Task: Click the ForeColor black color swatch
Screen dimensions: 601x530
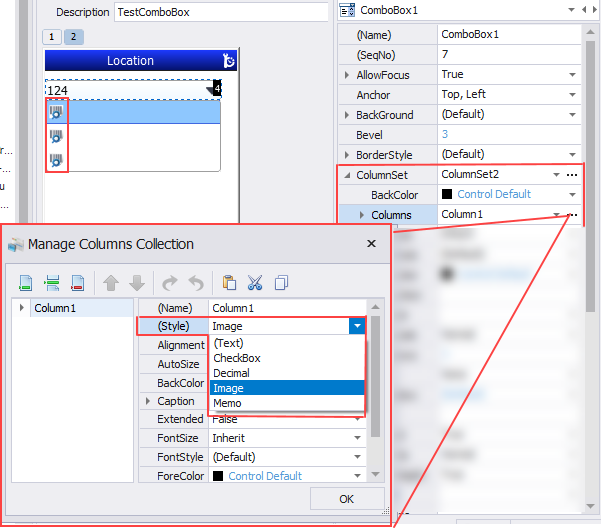Action: (x=218, y=476)
